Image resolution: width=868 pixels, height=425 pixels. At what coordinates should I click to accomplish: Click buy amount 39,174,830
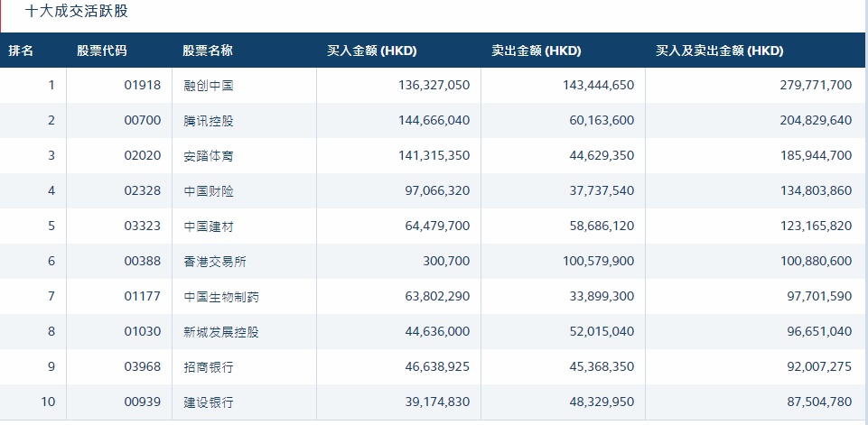click(437, 402)
